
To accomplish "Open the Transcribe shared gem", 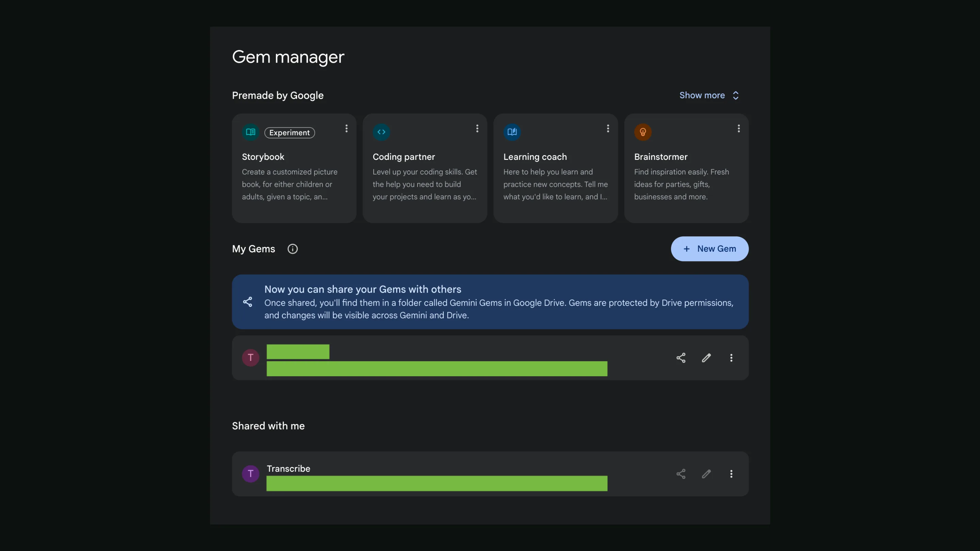I will [x=490, y=474].
